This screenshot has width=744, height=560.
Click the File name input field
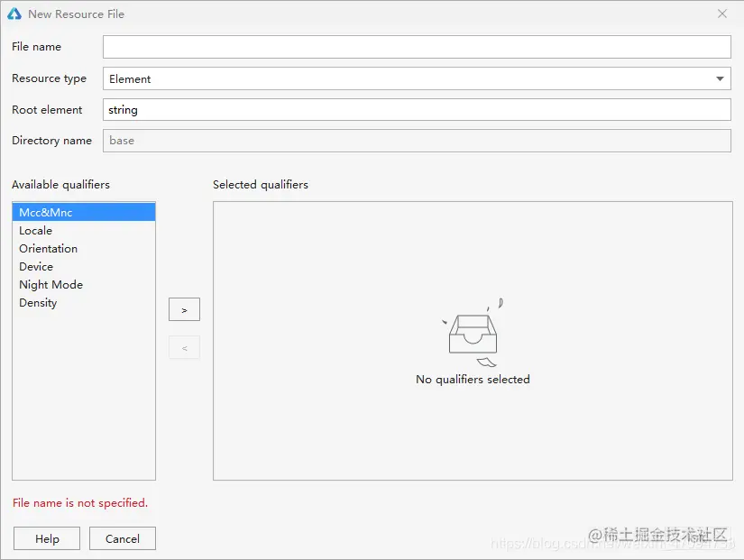417,47
